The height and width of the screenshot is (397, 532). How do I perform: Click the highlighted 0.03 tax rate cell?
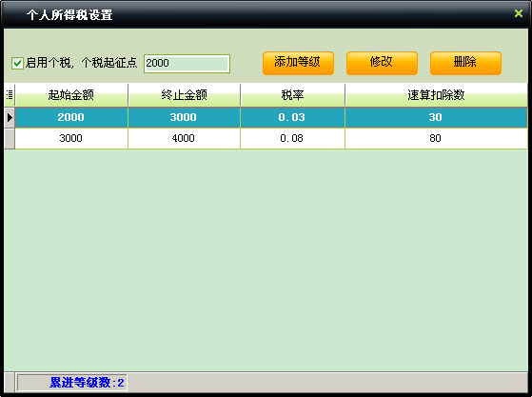(292, 117)
